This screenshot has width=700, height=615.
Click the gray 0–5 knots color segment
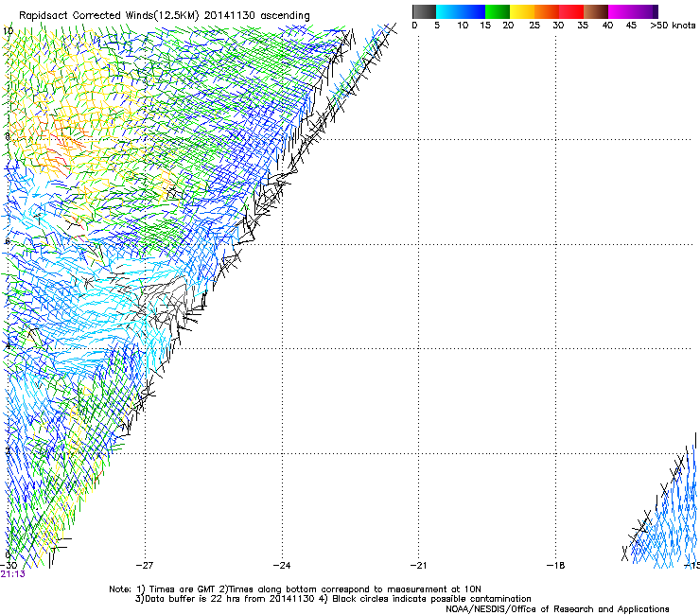pos(424,11)
